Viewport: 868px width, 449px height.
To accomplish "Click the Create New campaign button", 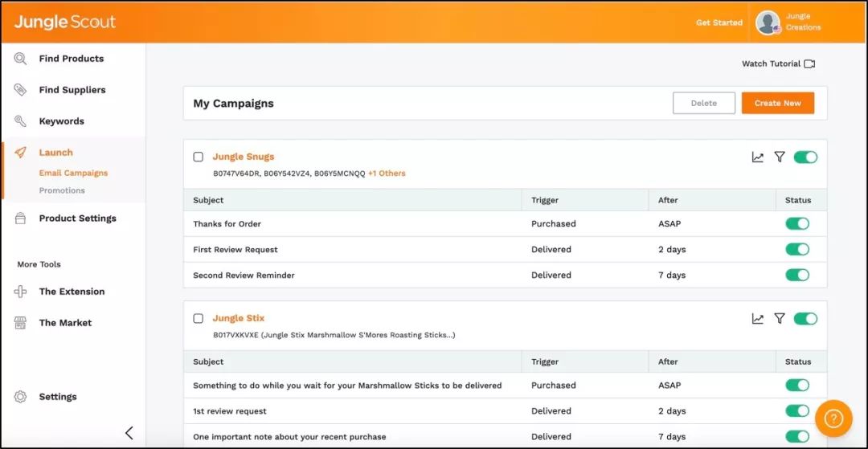I will [x=777, y=104].
